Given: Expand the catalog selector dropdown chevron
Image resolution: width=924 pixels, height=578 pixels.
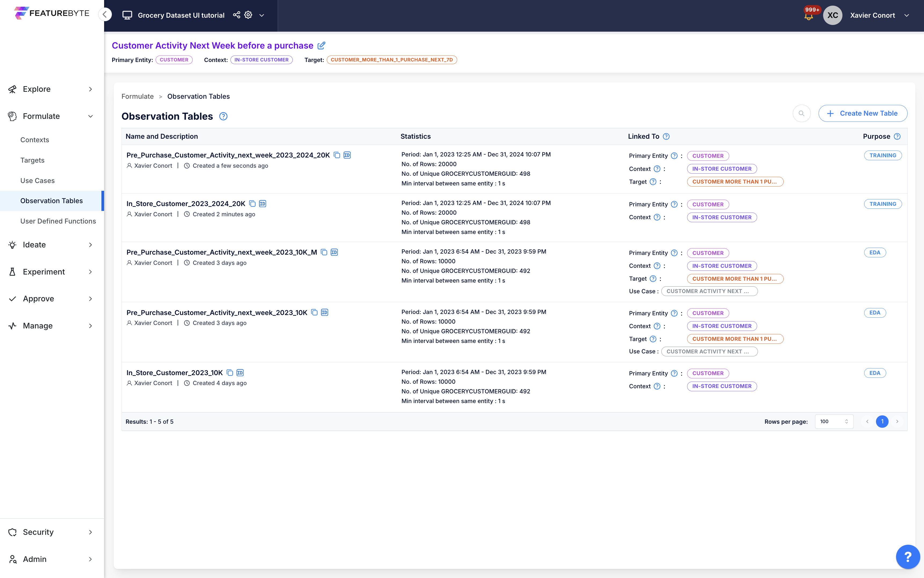Looking at the screenshot, I should (262, 15).
